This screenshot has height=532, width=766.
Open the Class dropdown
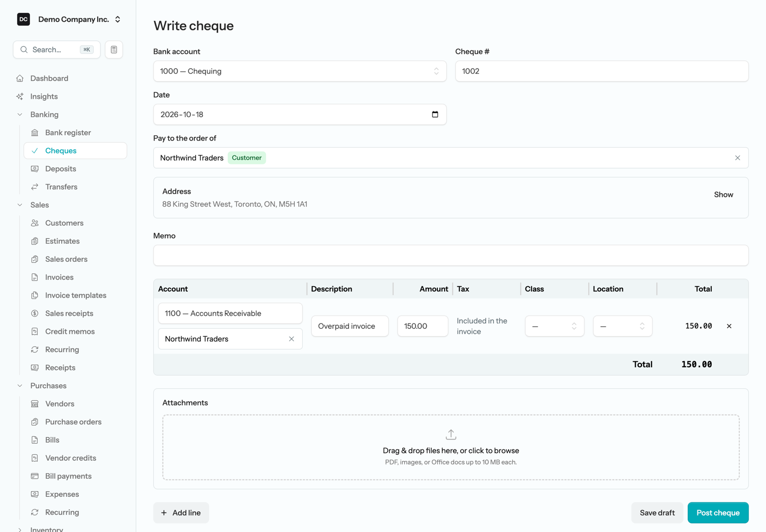tap(555, 326)
